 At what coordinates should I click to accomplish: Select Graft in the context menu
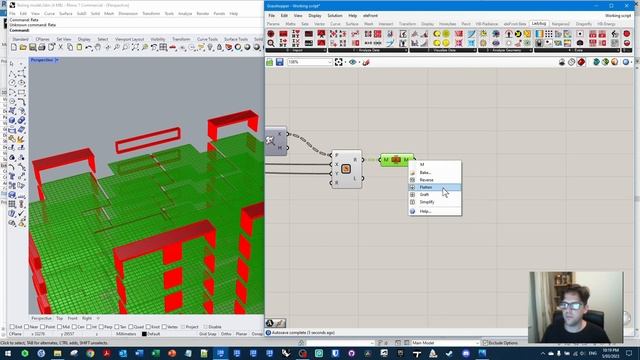pyautogui.click(x=435, y=195)
